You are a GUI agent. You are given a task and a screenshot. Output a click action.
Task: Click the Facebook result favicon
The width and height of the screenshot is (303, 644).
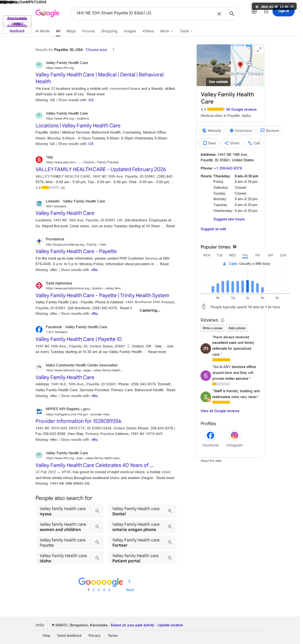coord(39,329)
